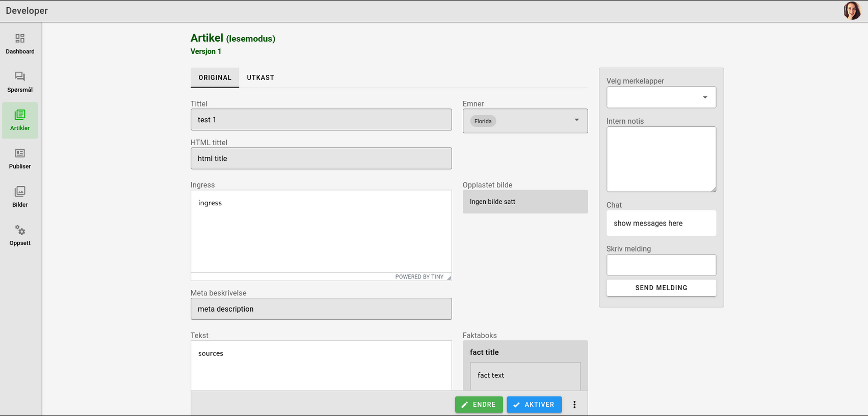Viewport: 868px width, 416px height.
Task: Switch to the UTKAST tab
Action: 260,78
